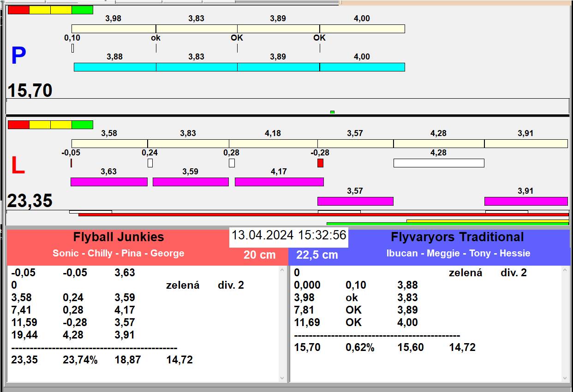Click the 0,62% value in Flyvaryors results
Viewport: 573px width, 392px height.
(x=360, y=347)
